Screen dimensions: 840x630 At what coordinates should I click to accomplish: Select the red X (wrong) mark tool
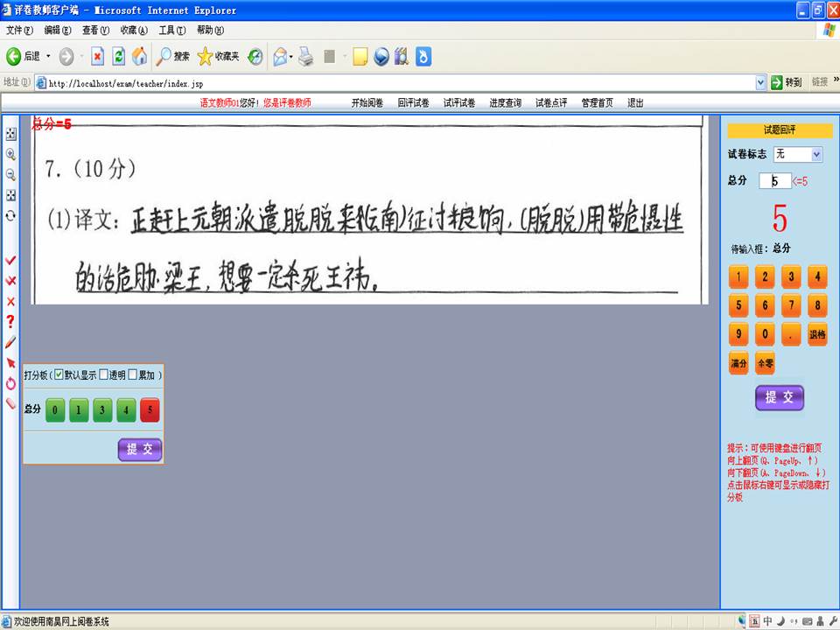point(10,301)
